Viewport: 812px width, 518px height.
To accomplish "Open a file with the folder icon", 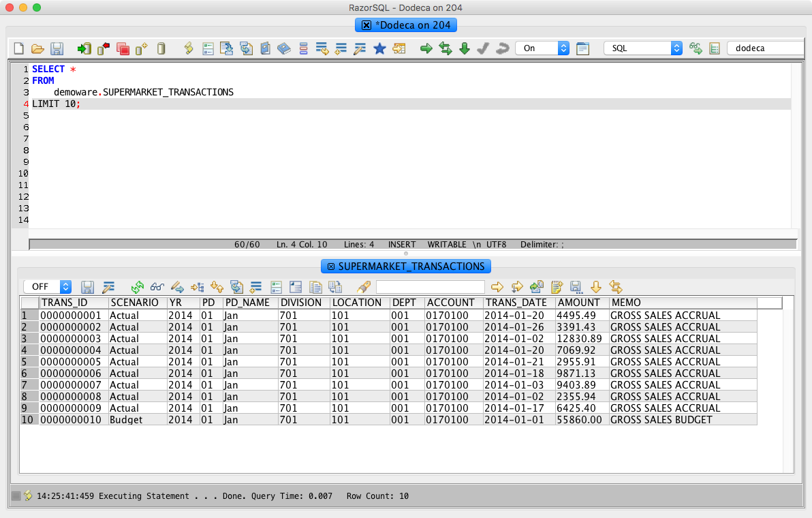I will [37, 48].
